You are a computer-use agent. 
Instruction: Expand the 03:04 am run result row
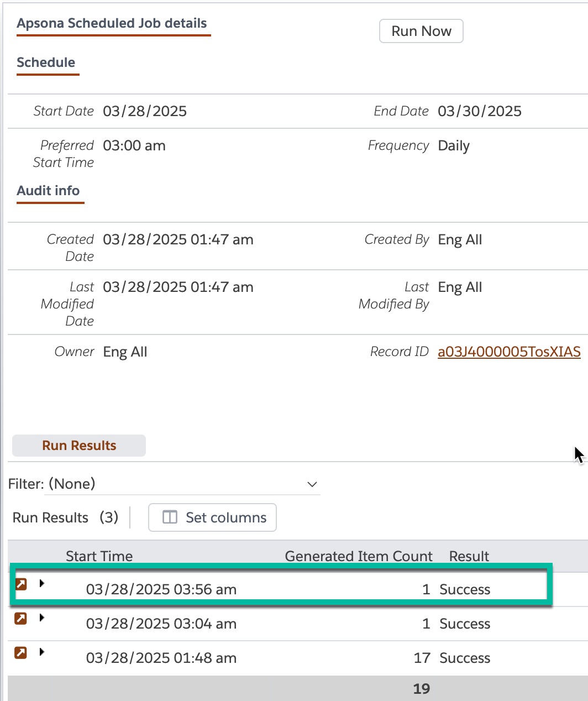pyautogui.click(x=42, y=618)
